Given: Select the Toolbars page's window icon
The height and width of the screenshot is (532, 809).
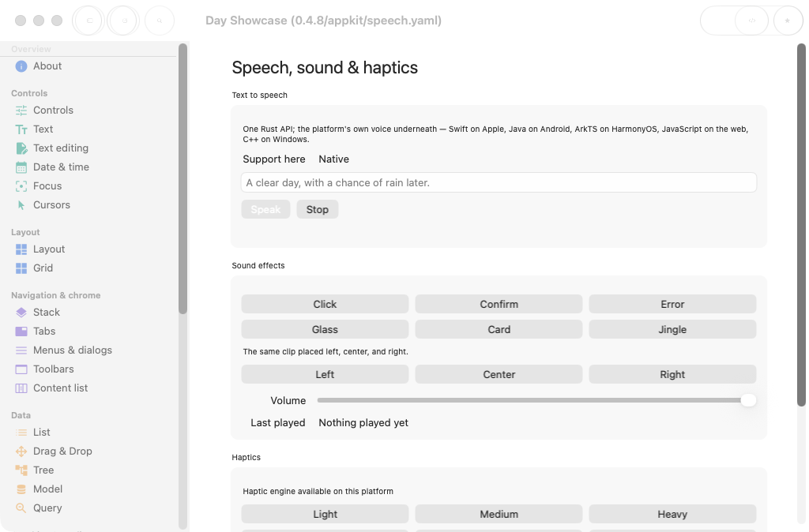Looking at the screenshot, I should tap(21, 369).
